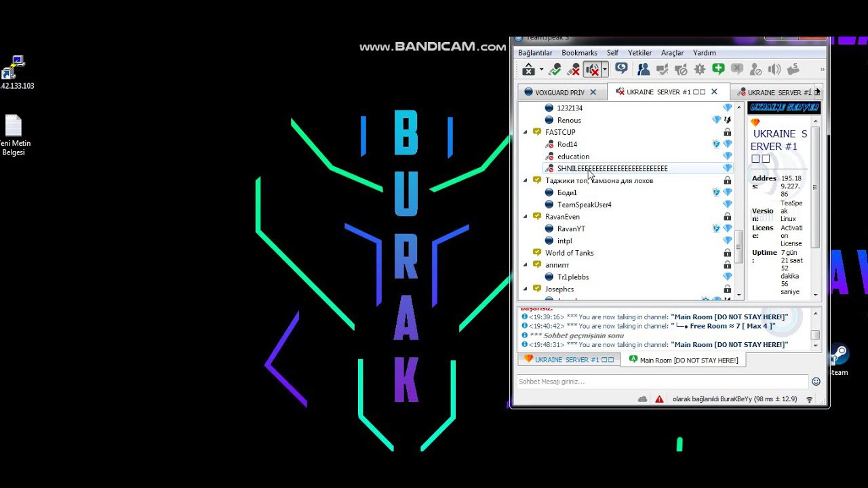This screenshot has height=488, width=868.
Task: Click the diamond badge beside education
Action: point(728,157)
